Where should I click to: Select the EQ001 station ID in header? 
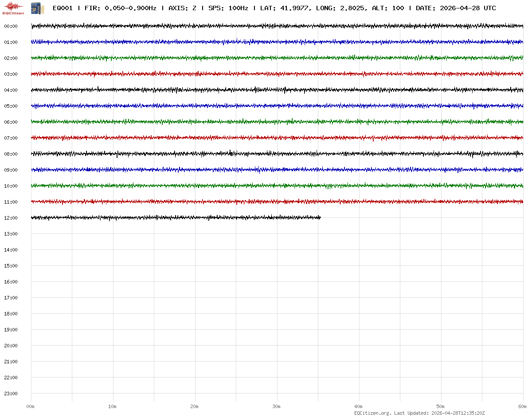coord(63,8)
